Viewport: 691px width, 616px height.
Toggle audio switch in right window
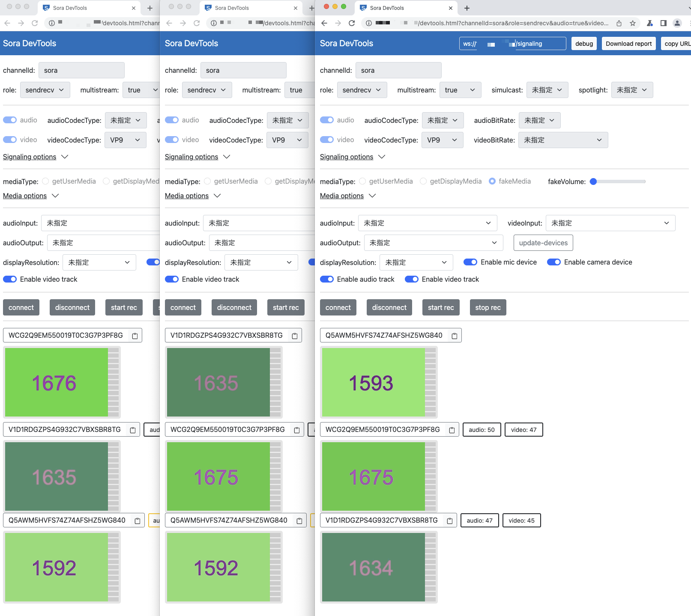coord(327,120)
